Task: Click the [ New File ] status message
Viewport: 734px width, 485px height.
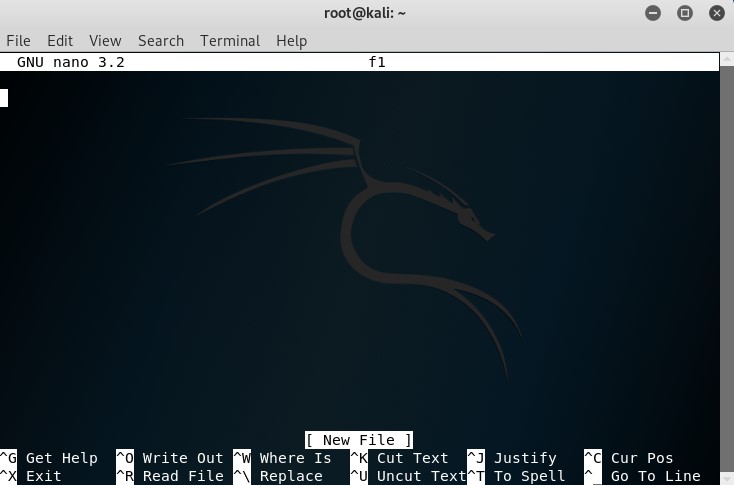Action: 359,440
